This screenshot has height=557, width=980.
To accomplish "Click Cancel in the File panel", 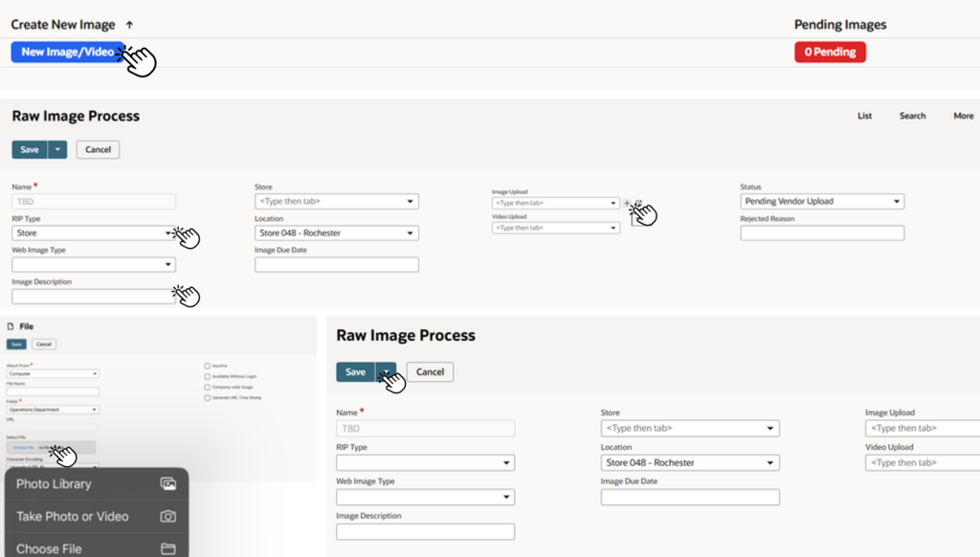I will click(x=44, y=345).
